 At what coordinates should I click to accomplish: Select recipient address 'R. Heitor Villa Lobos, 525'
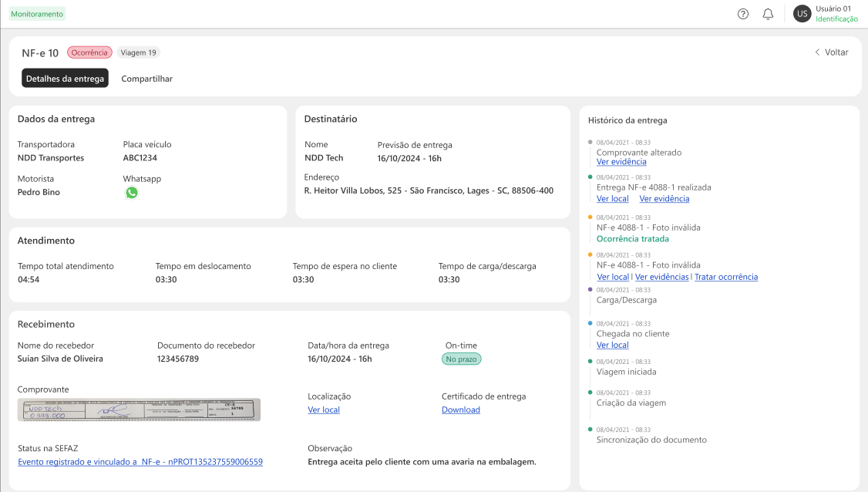(429, 190)
